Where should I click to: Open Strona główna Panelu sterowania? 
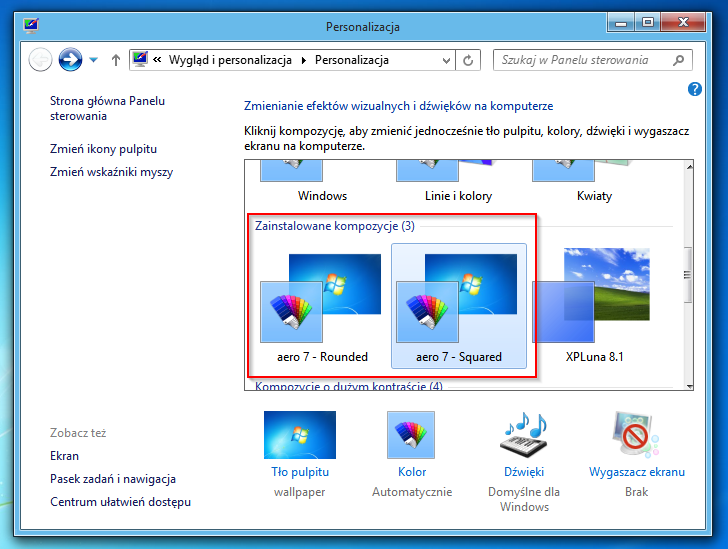click(x=107, y=108)
